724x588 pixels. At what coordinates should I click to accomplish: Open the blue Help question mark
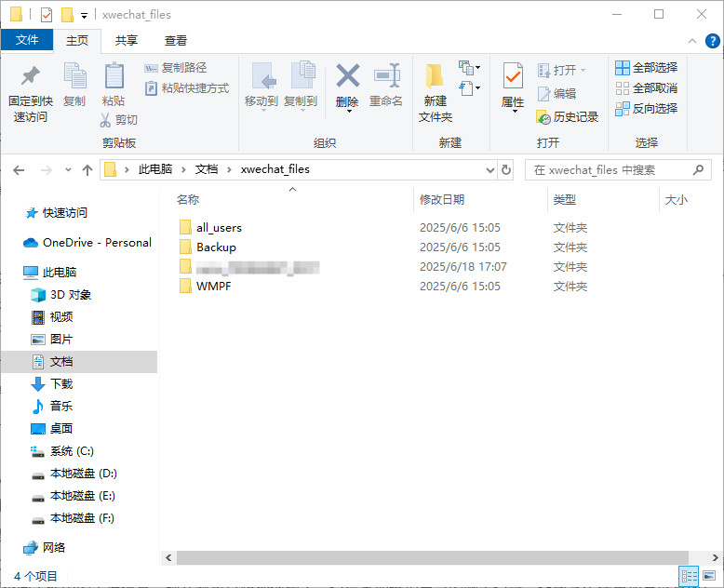[x=713, y=41]
